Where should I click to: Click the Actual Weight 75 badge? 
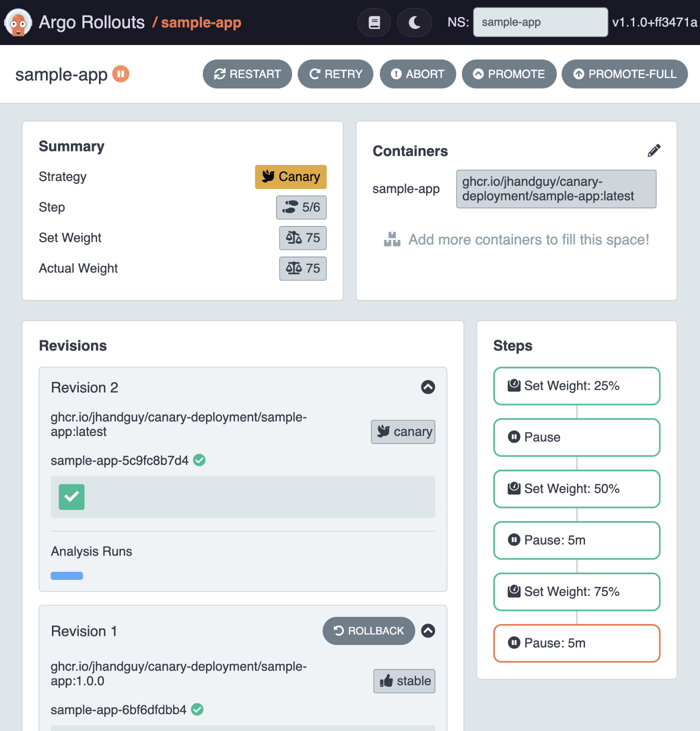click(302, 268)
